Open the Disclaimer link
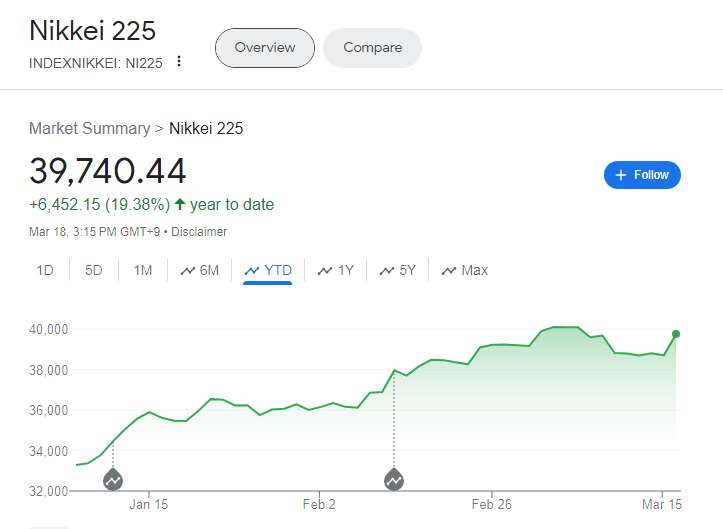Image resolution: width=723 pixels, height=529 pixels. pos(199,231)
